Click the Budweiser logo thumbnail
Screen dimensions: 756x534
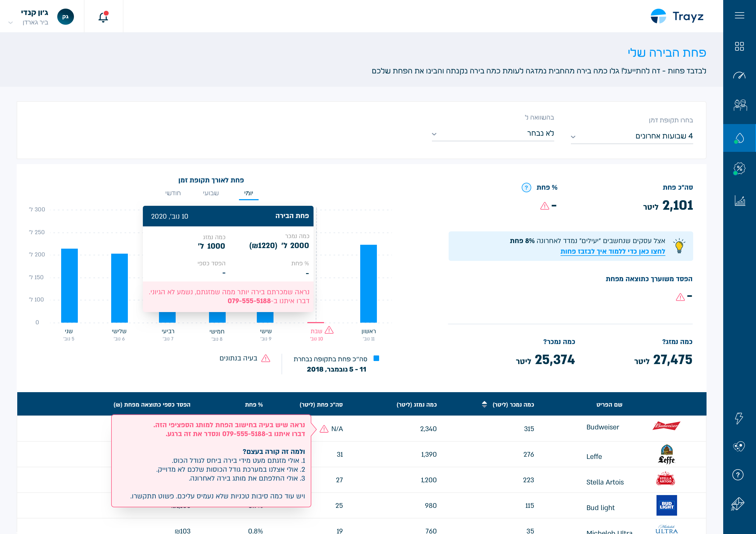coord(667,426)
